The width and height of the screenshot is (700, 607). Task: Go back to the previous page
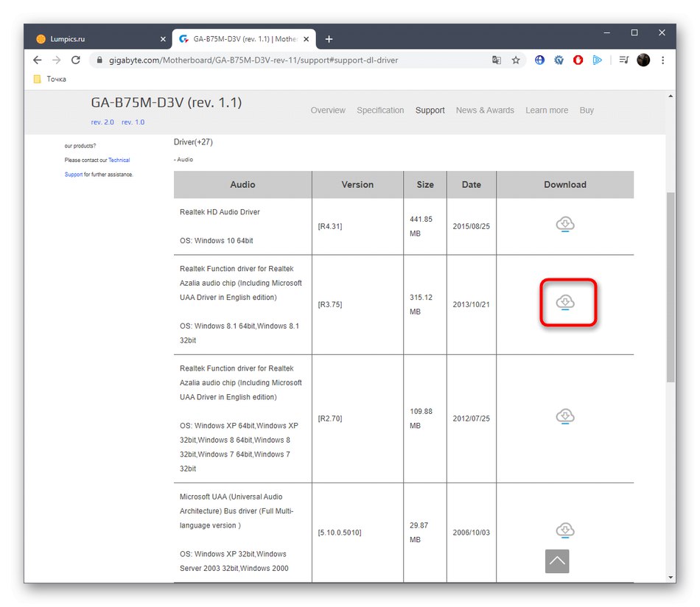tap(37, 60)
